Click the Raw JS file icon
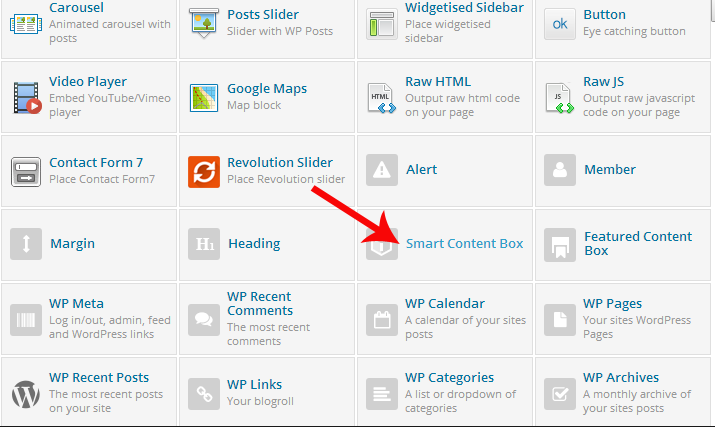 560,96
